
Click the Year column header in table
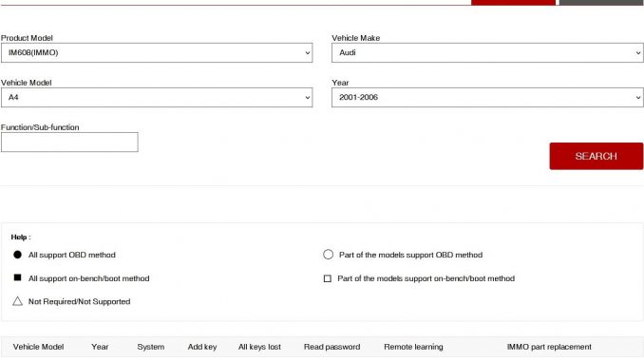tap(100, 347)
